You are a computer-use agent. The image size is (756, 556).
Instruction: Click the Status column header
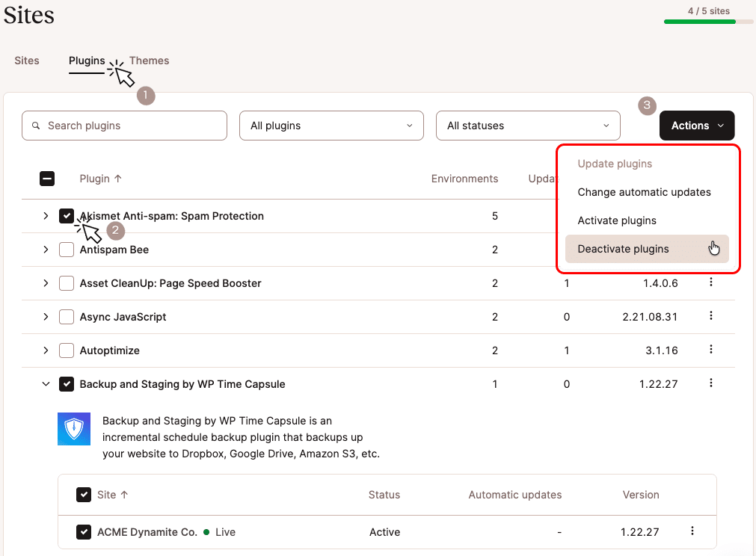[x=384, y=495]
